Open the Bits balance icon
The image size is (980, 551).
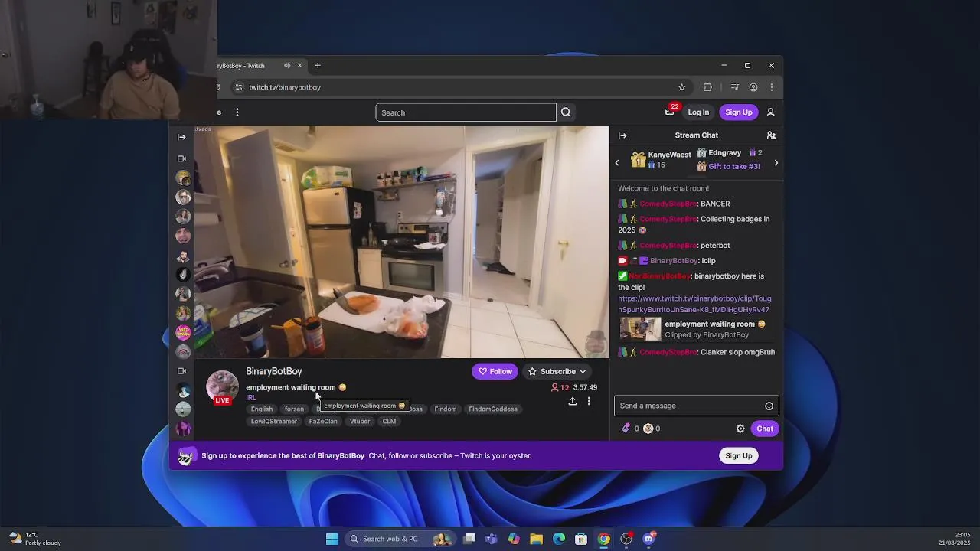[x=626, y=429]
